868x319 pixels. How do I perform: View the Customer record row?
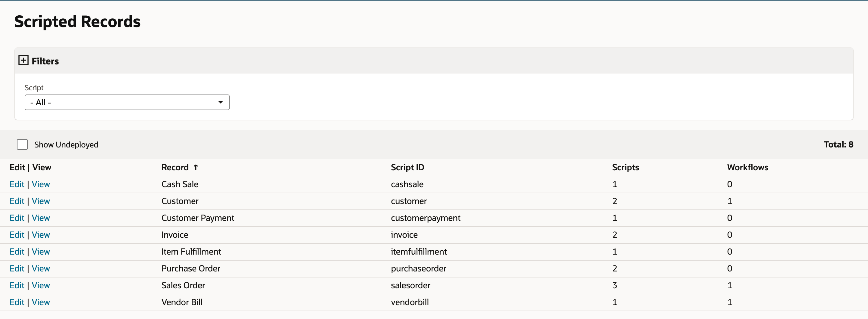coord(41,201)
